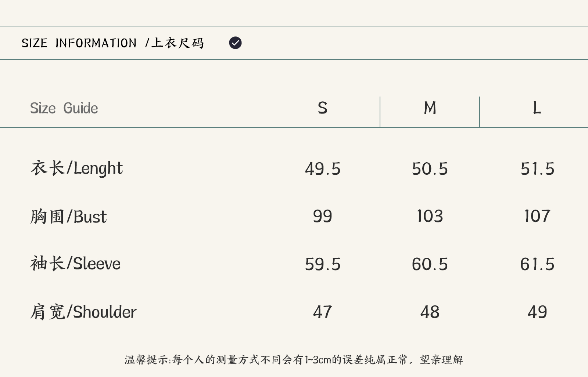
Task: Click the Size Guide label
Action: click(64, 108)
